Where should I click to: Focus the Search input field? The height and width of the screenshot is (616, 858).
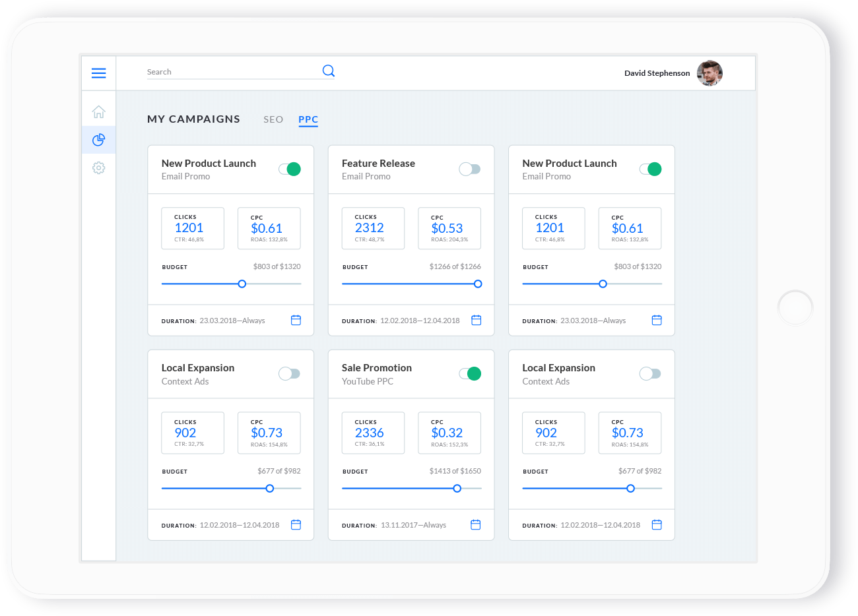pyautogui.click(x=231, y=72)
